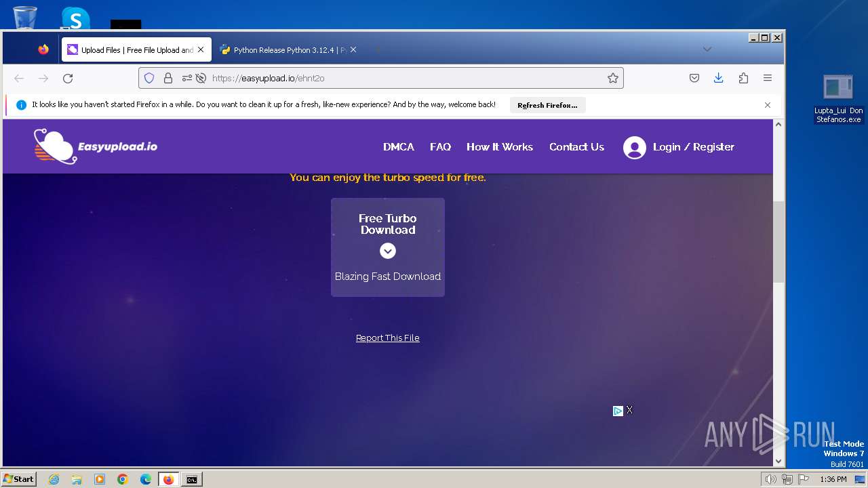Bookmark this page with the star icon
868x488 pixels.
(613, 78)
